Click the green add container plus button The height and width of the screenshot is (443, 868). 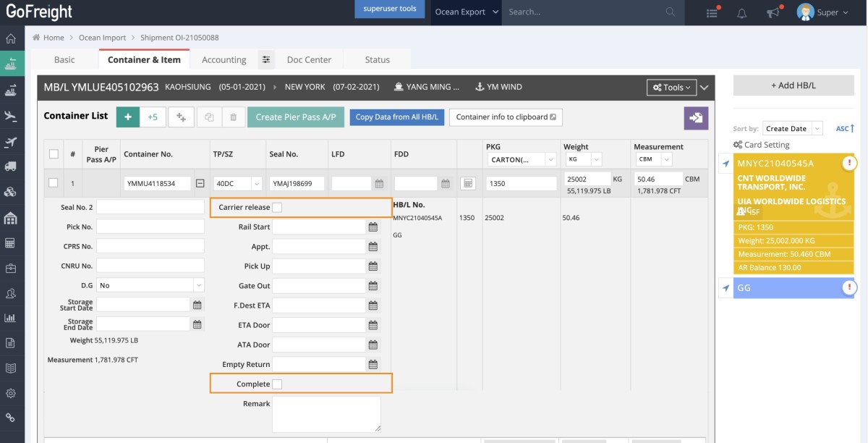click(x=128, y=117)
